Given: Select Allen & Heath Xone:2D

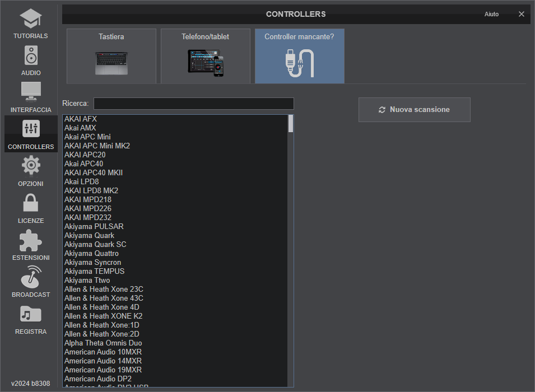Looking at the screenshot, I should pyautogui.click(x=175, y=334).
